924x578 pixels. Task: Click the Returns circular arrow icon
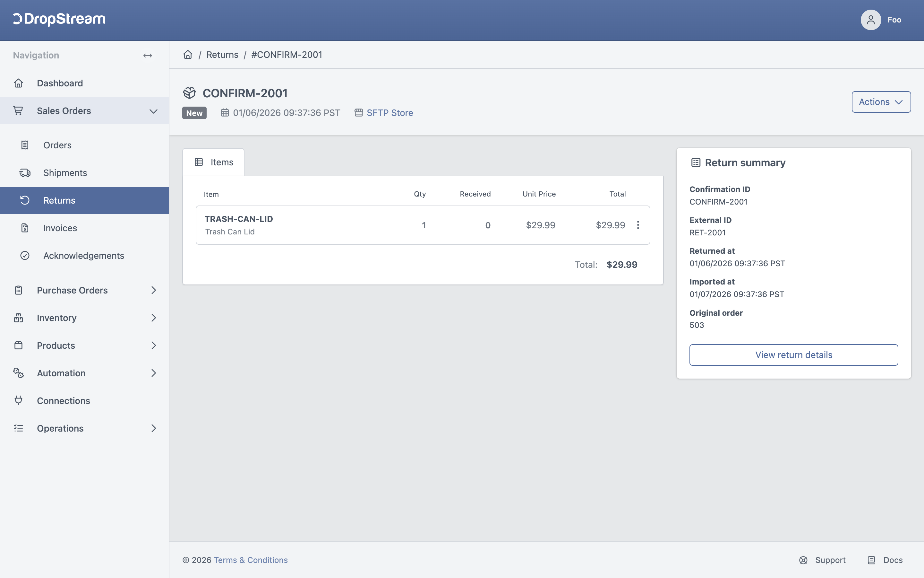(x=25, y=200)
